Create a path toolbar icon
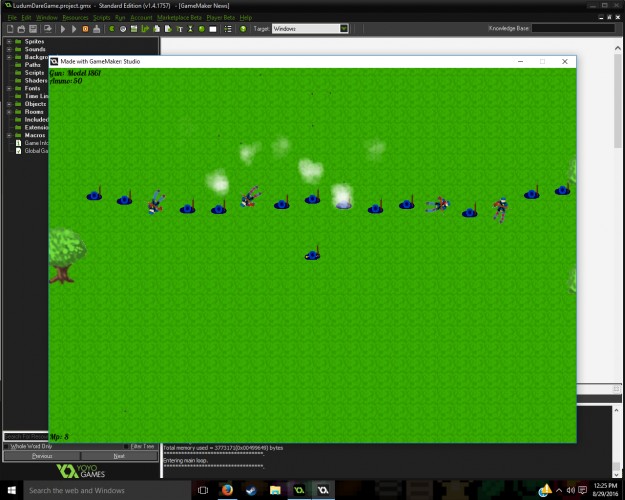625x500 pixels. coord(145,29)
